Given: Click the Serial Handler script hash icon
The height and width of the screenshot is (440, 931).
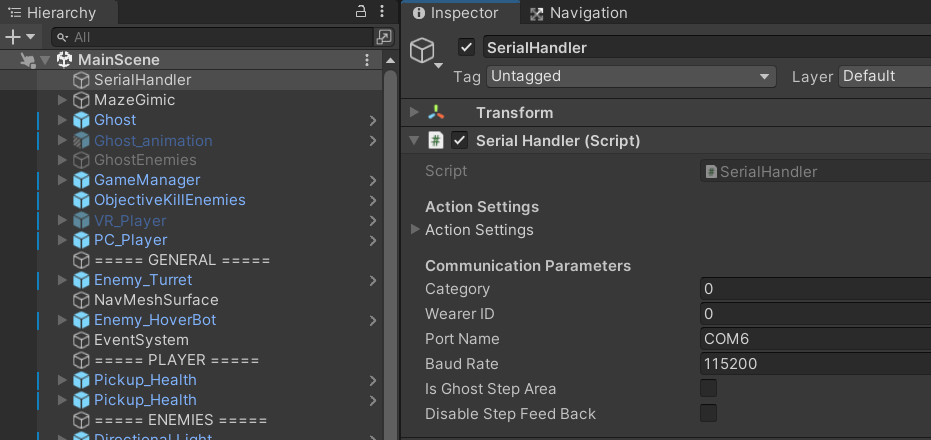Looking at the screenshot, I should tap(436, 141).
